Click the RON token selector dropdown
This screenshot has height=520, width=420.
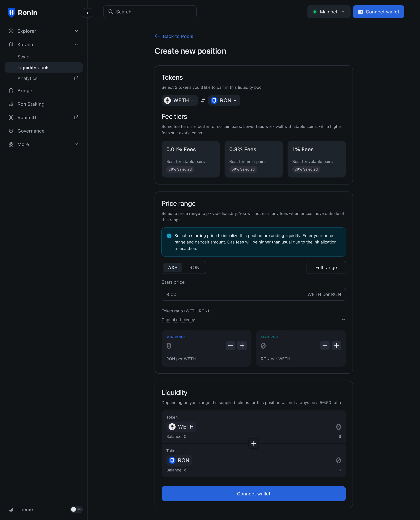[x=224, y=100]
